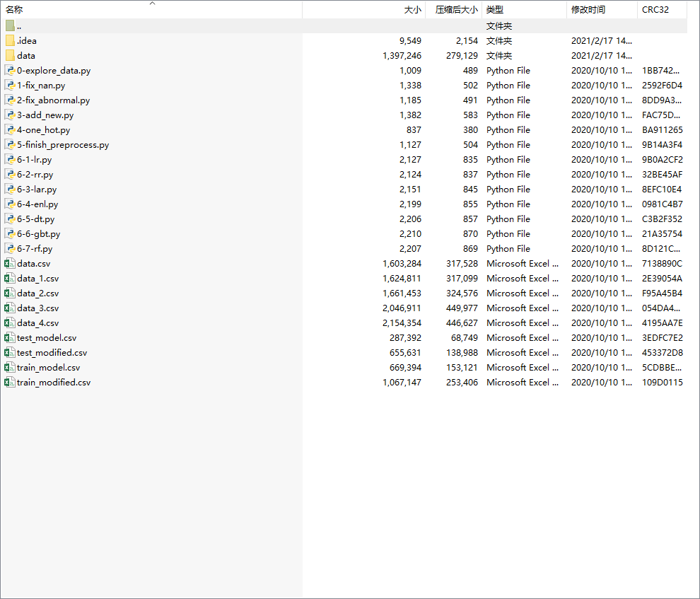The height and width of the screenshot is (599, 700).
Task: Click the 6-6-gbt.py Python file icon
Action: click(10, 234)
